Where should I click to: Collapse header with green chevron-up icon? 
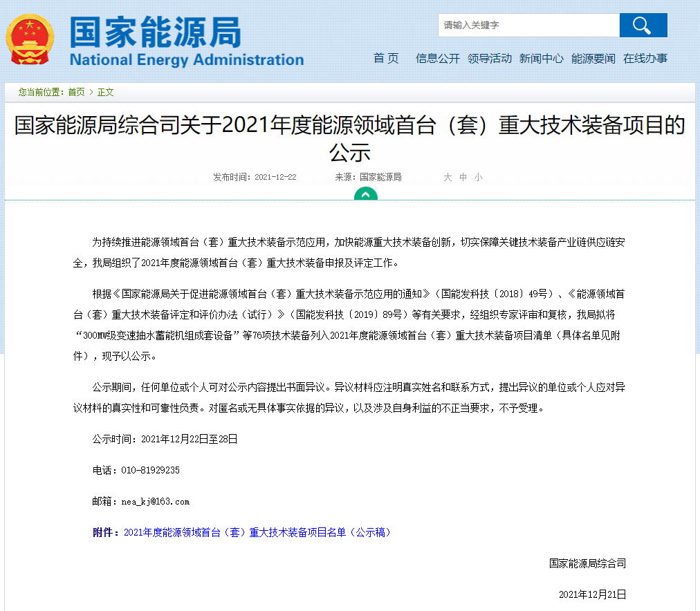click(365, 194)
